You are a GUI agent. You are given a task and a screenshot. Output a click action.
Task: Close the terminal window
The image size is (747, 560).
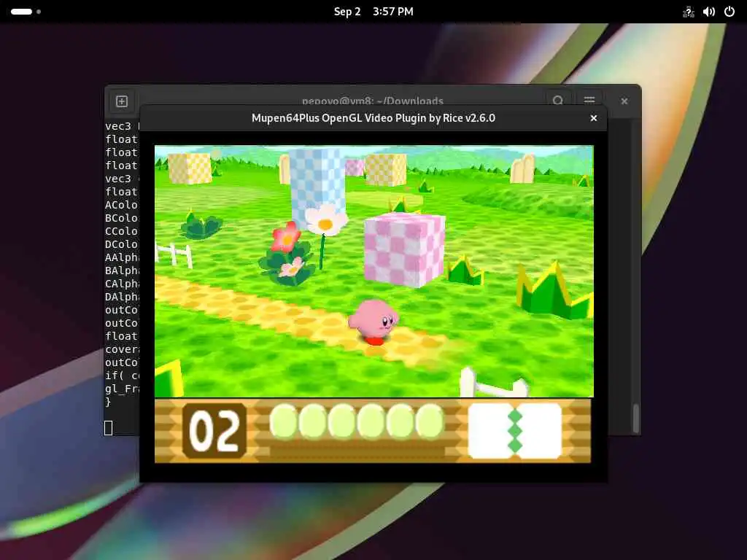(624, 101)
